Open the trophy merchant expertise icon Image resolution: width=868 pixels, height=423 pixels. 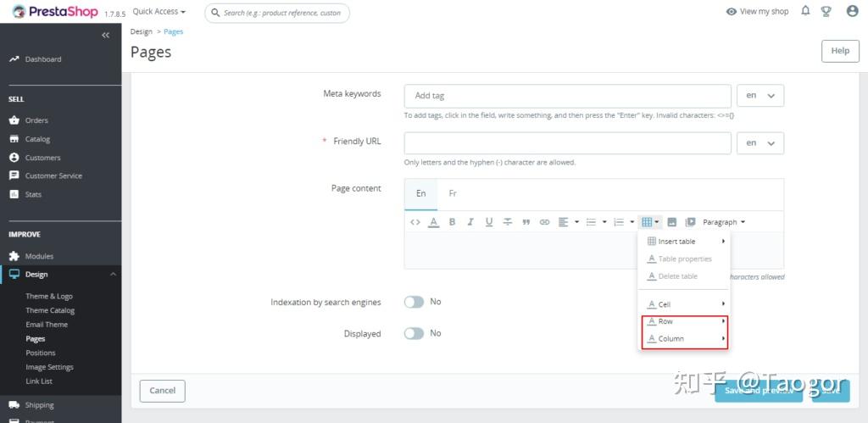pyautogui.click(x=826, y=11)
